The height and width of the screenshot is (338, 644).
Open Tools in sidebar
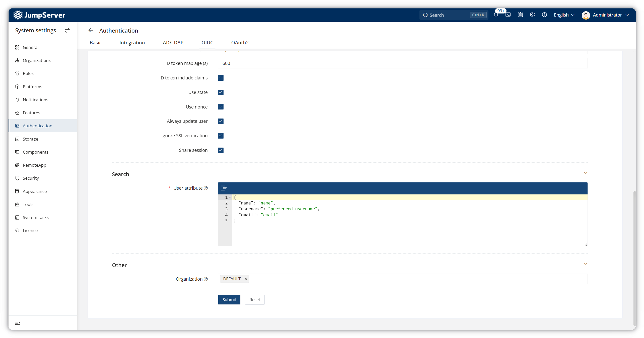pos(43,204)
